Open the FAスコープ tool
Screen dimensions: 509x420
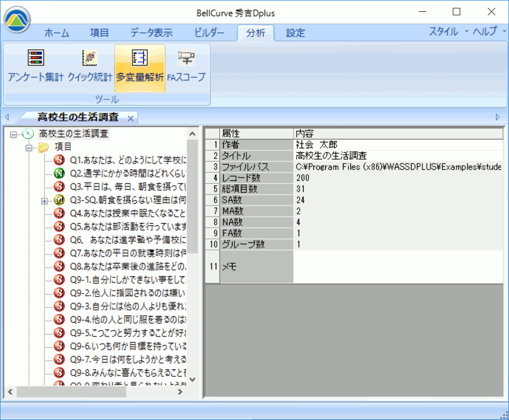click(x=186, y=66)
